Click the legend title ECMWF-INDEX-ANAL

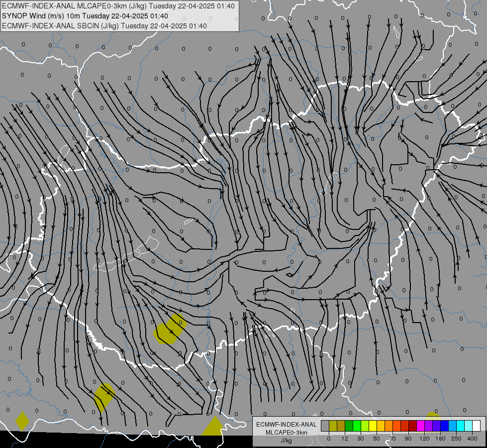point(287,425)
